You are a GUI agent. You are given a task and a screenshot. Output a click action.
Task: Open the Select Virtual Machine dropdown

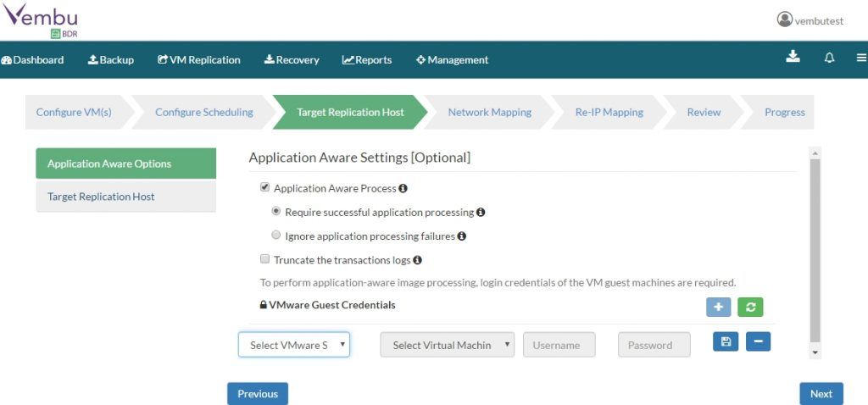(x=448, y=345)
